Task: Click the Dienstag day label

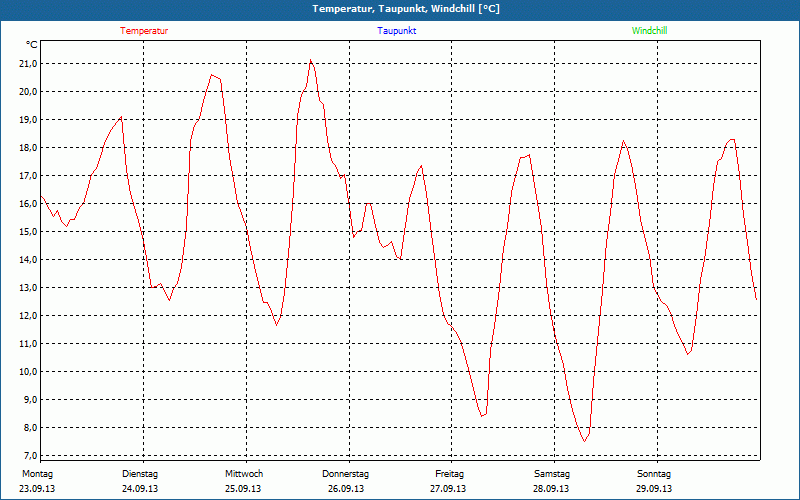Action: coord(140,474)
